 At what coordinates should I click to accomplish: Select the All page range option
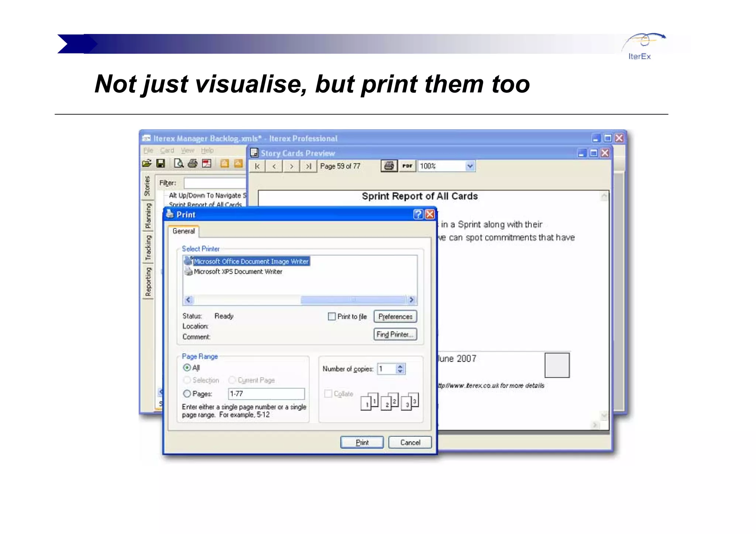point(187,368)
